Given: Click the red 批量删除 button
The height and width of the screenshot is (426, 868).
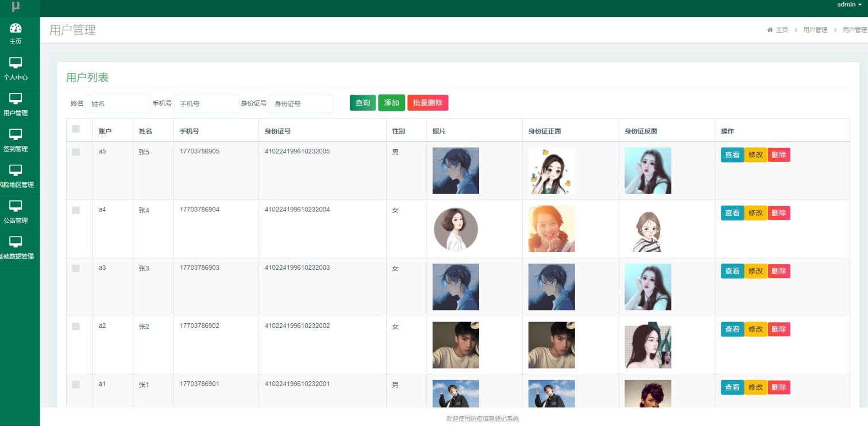Looking at the screenshot, I should [x=427, y=103].
